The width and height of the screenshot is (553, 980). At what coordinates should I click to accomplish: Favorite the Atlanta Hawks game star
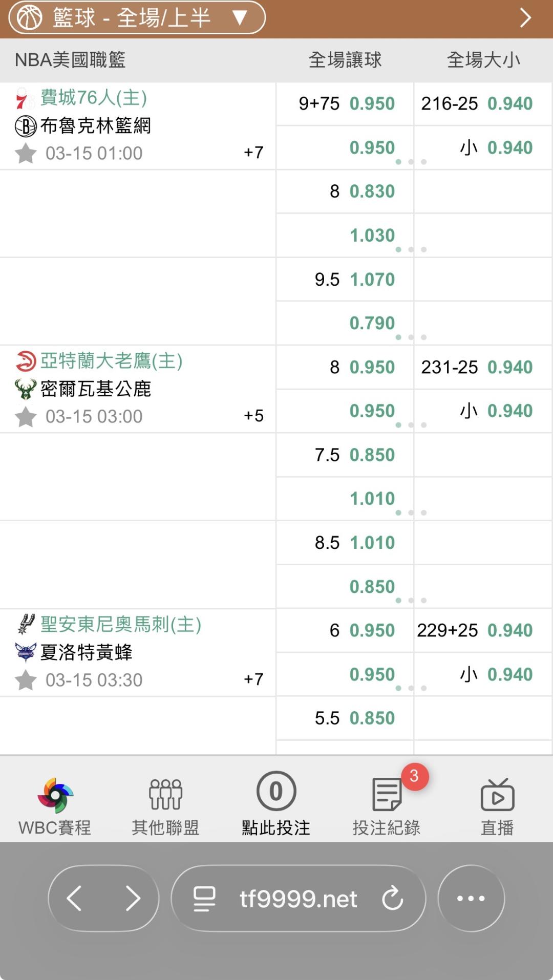click(x=26, y=417)
